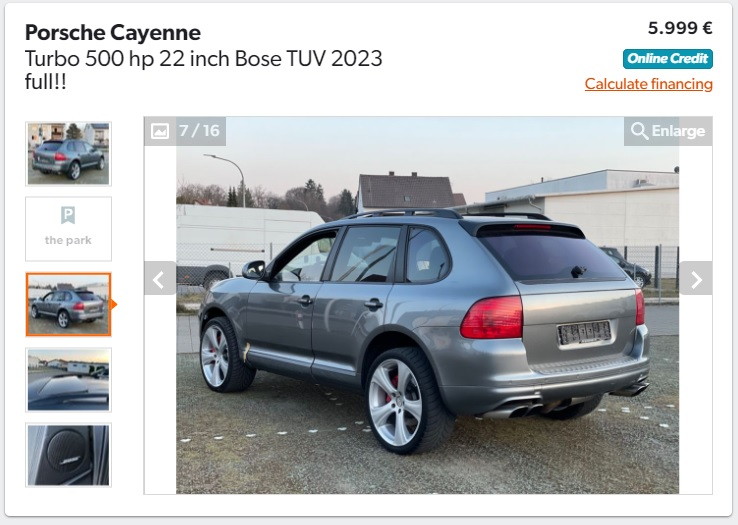Click the magnifier icon beside Enlarge
Image resolution: width=738 pixels, height=525 pixels.
point(639,131)
